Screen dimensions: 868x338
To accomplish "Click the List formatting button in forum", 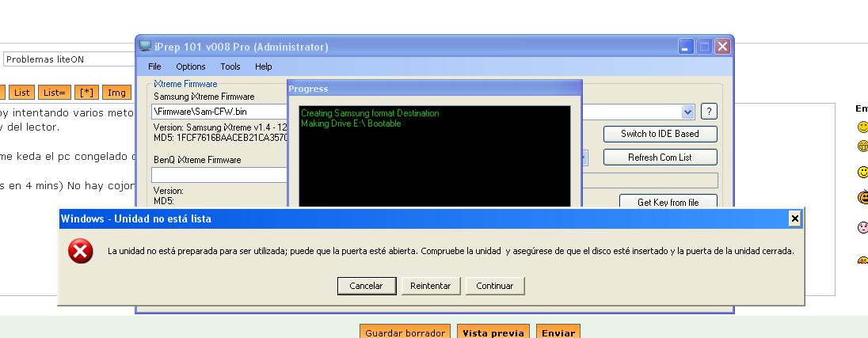I will (x=21, y=93).
